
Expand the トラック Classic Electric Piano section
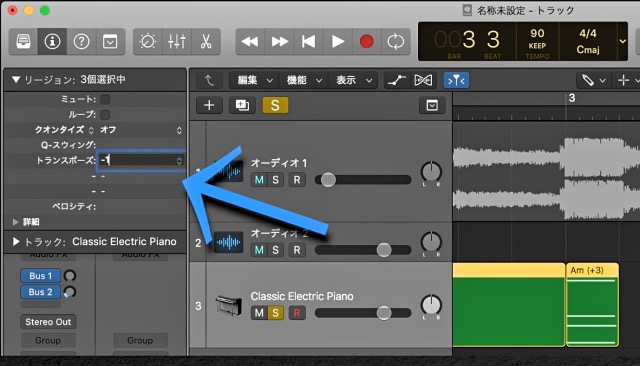click(16, 242)
